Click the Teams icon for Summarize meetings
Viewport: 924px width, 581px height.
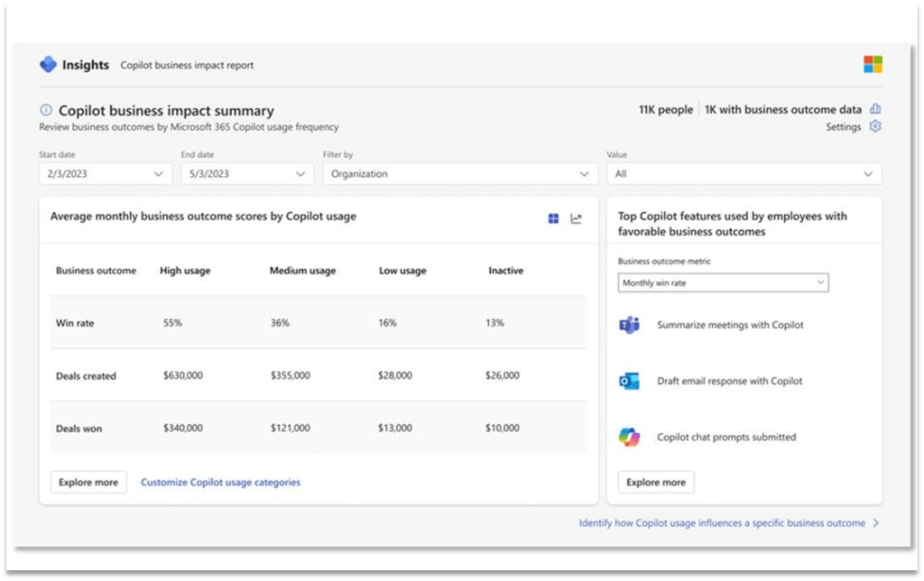pyautogui.click(x=629, y=325)
